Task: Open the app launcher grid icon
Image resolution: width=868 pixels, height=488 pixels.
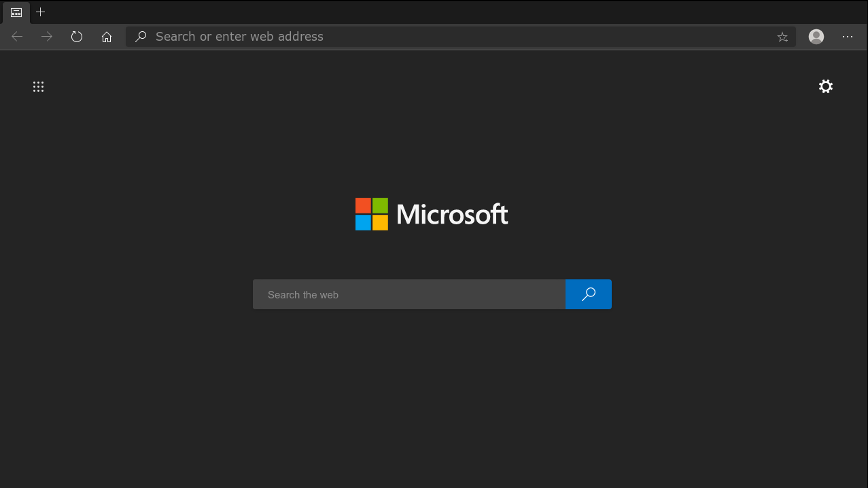Action: tap(39, 86)
